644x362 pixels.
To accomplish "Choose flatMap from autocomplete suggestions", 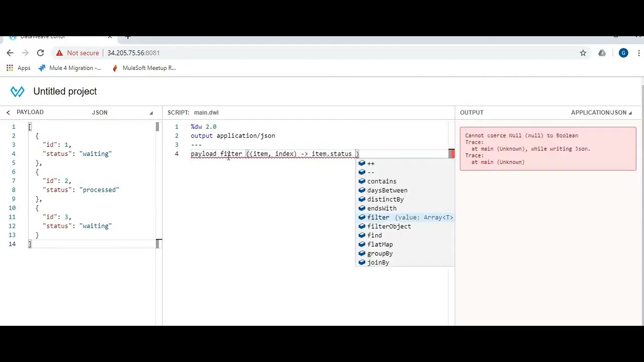I will [406, 245].
